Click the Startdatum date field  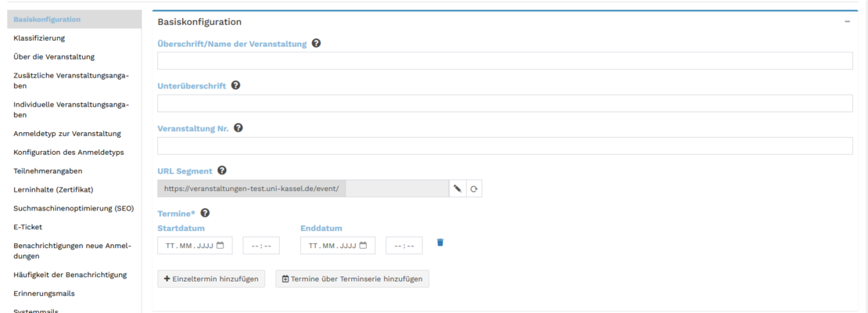(195, 246)
